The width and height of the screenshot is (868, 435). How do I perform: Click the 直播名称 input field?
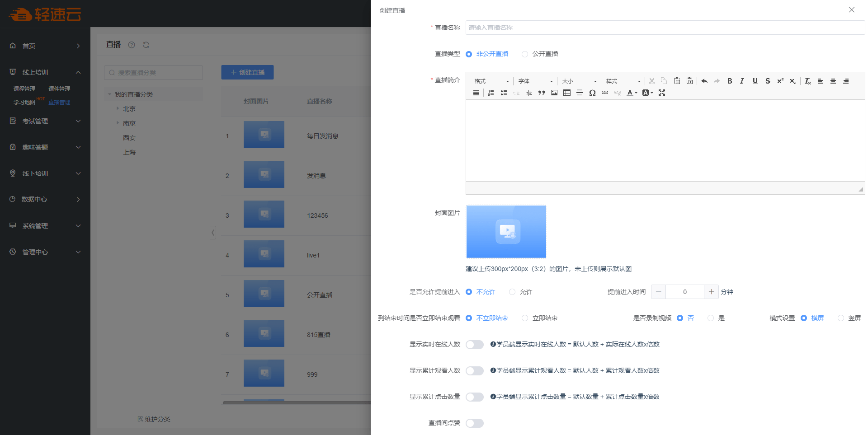(x=665, y=28)
